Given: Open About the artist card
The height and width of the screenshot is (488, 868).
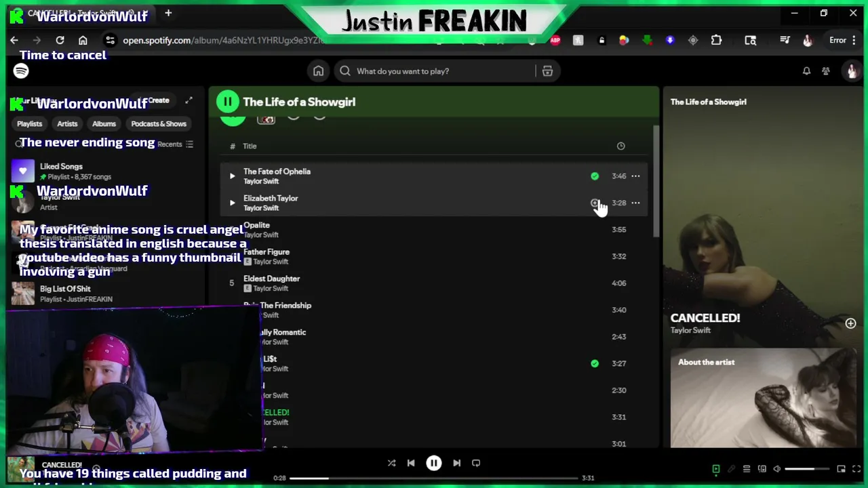Looking at the screenshot, I should 763,398.
